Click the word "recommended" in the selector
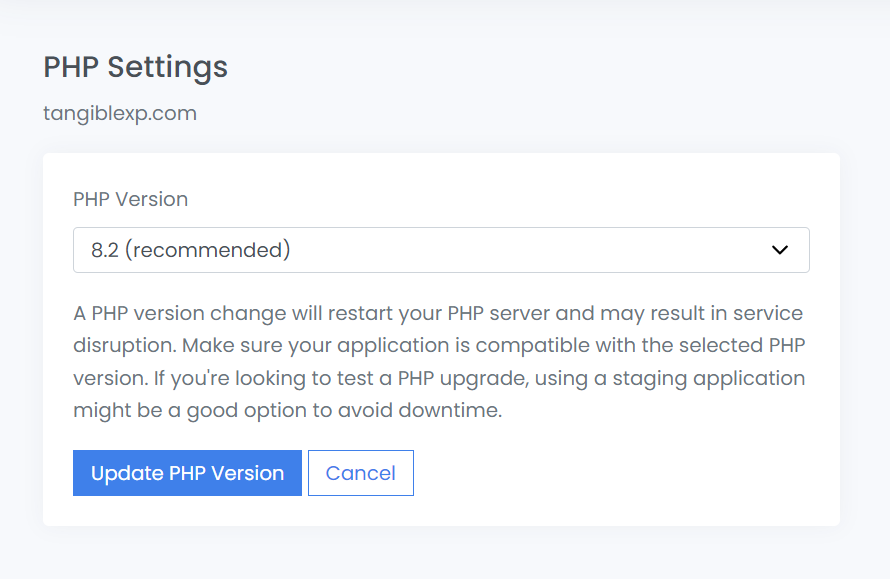 pos(210,250)
